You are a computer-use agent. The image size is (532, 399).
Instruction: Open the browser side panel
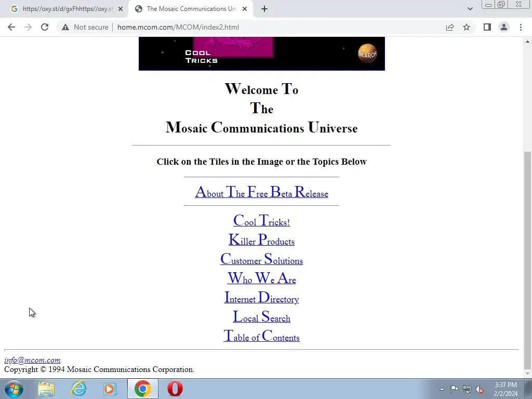[x=487, y=27]
